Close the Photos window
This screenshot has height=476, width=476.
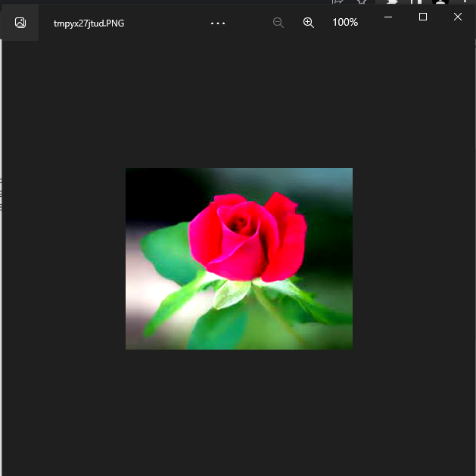pyautogui.click(x=458, y=17)
